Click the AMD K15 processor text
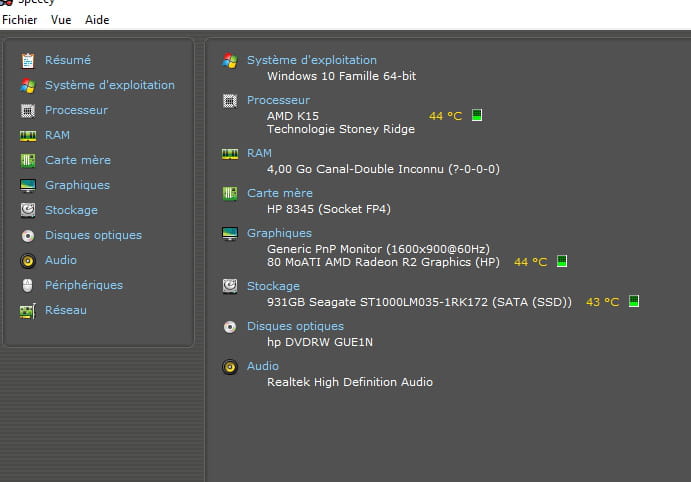The image size is (691, 482). coord(293,116)
